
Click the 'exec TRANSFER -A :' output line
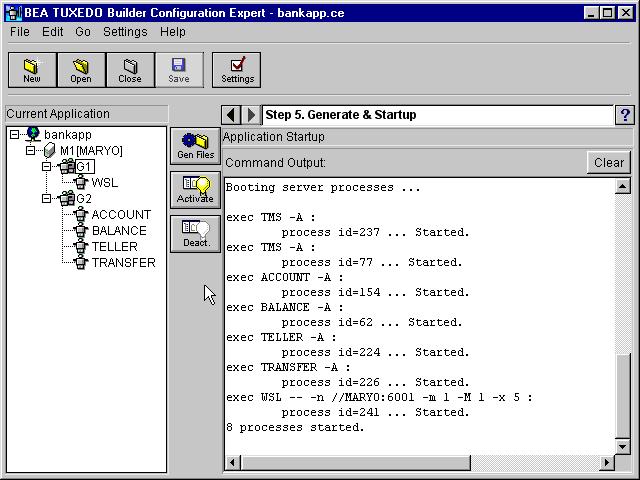point(288,367)
